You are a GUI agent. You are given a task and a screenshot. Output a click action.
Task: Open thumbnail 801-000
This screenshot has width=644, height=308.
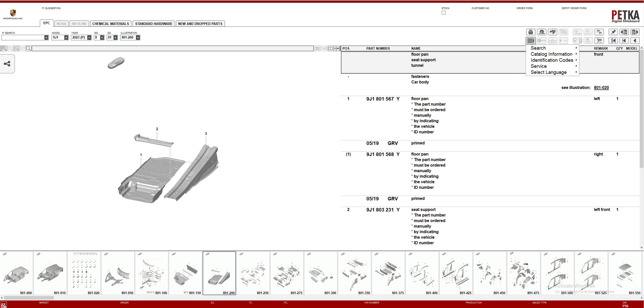click(17, 273)
